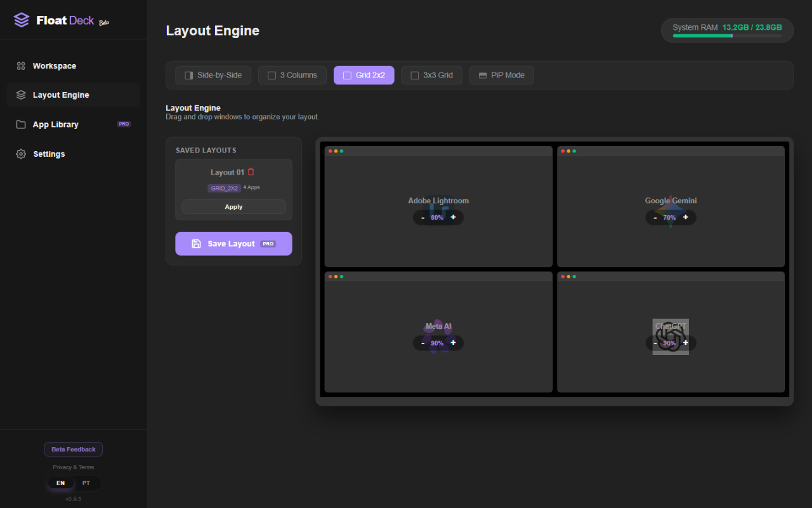The height and width of the screenshot is (508, 812).
Task: Click the 3x3 Grid square icon
Action: pos(415,76)
